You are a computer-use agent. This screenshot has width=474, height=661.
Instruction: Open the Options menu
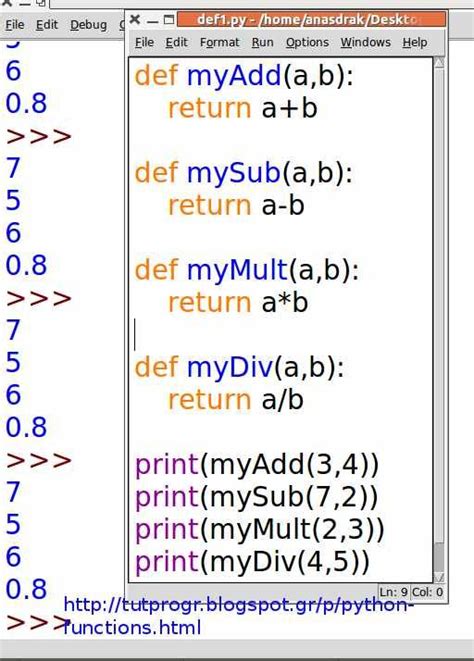pos(307,43)
